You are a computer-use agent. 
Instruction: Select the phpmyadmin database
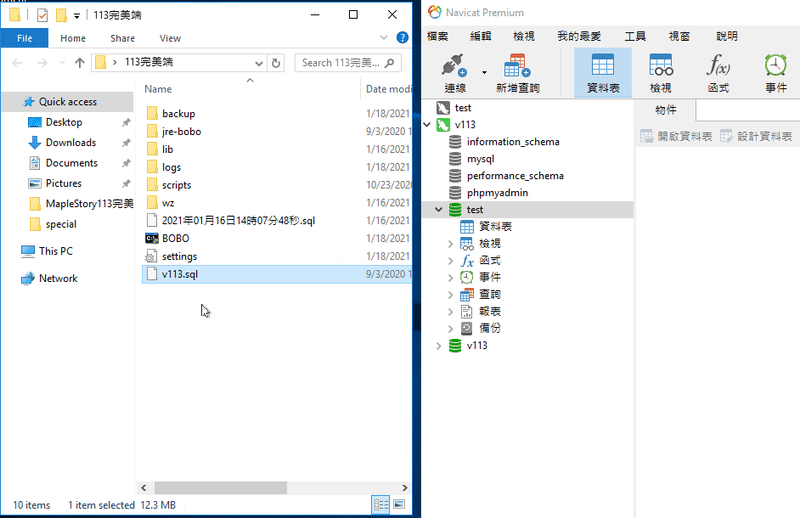(x=497, y=193)
